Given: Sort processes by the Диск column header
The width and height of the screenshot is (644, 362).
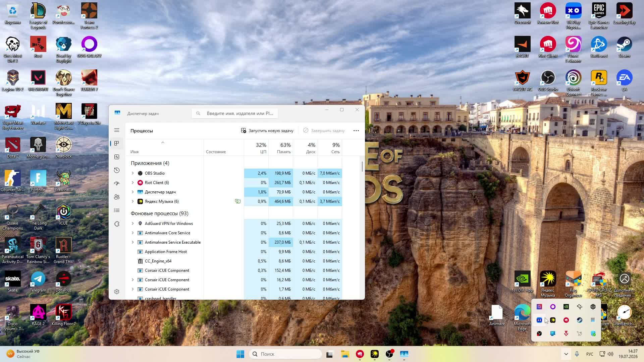Looking at the screenshot, I should [305, 148].
